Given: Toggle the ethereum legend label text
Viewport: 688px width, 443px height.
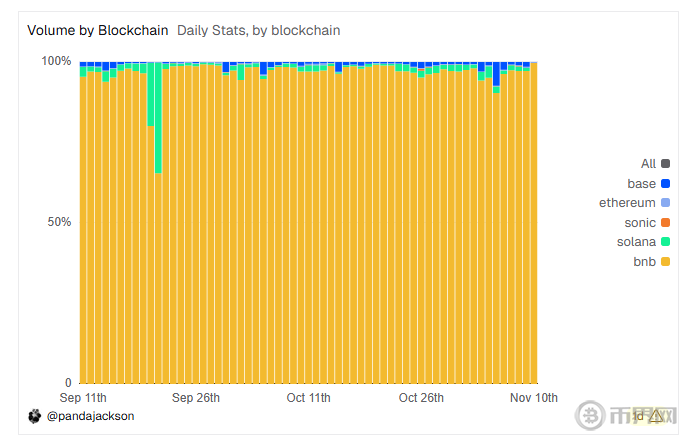Looking at the screenshot, I should tap(627, 203).
